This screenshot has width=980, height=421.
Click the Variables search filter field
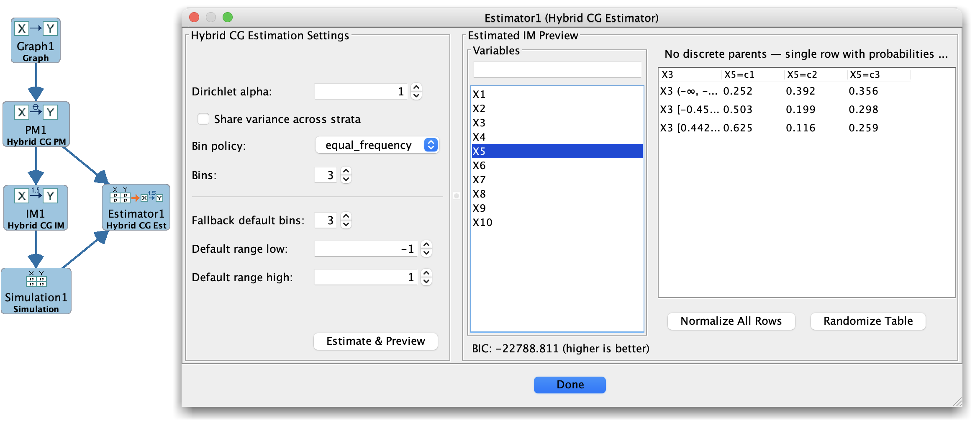point(557,70)
